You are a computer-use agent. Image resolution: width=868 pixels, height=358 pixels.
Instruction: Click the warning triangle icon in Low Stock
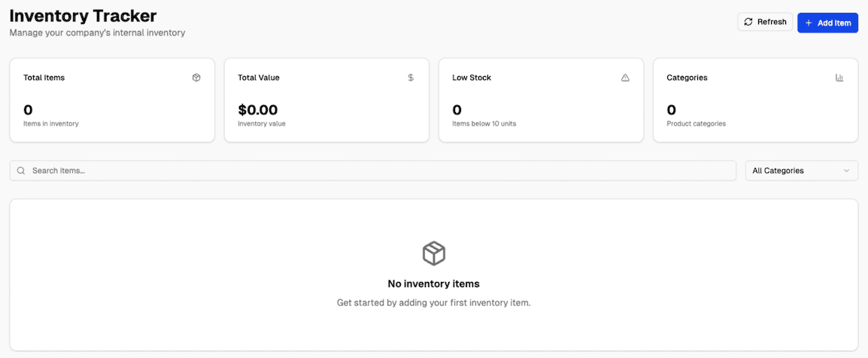625,77
